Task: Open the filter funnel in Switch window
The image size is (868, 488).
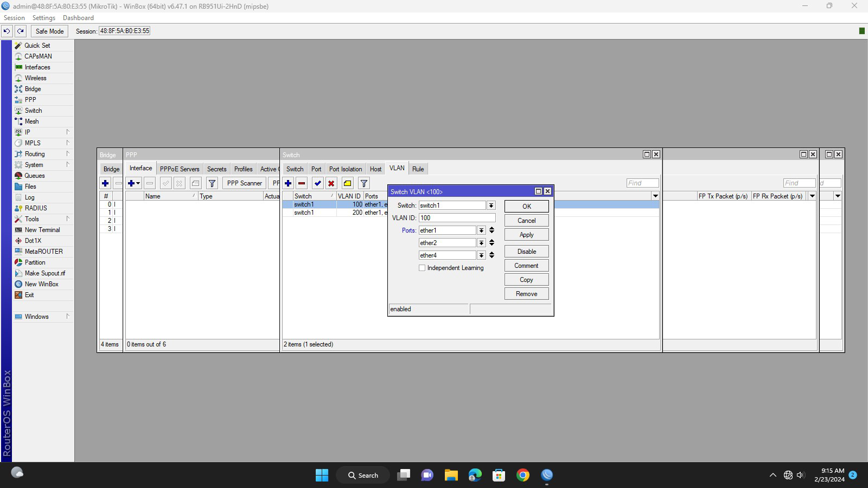Action: coord(364,183)
